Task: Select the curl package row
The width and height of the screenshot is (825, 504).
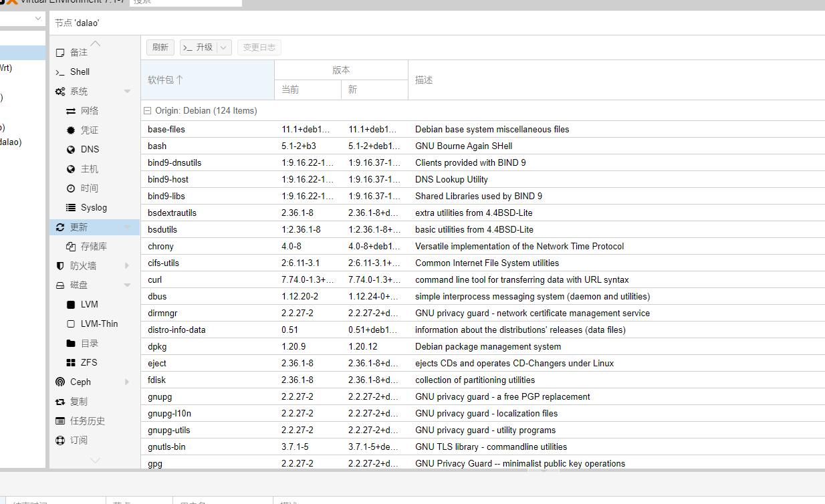Action: point(483,279)
